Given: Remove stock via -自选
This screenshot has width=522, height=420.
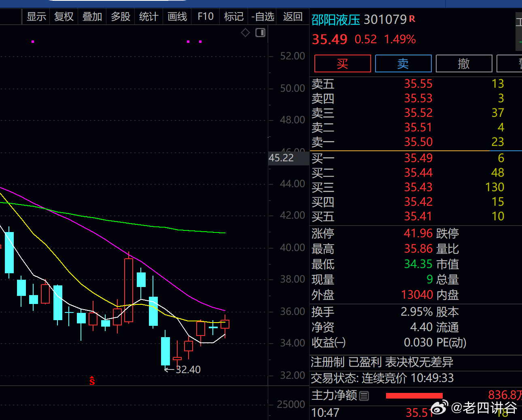Looking at the screenshot, I should pos(263,17).
